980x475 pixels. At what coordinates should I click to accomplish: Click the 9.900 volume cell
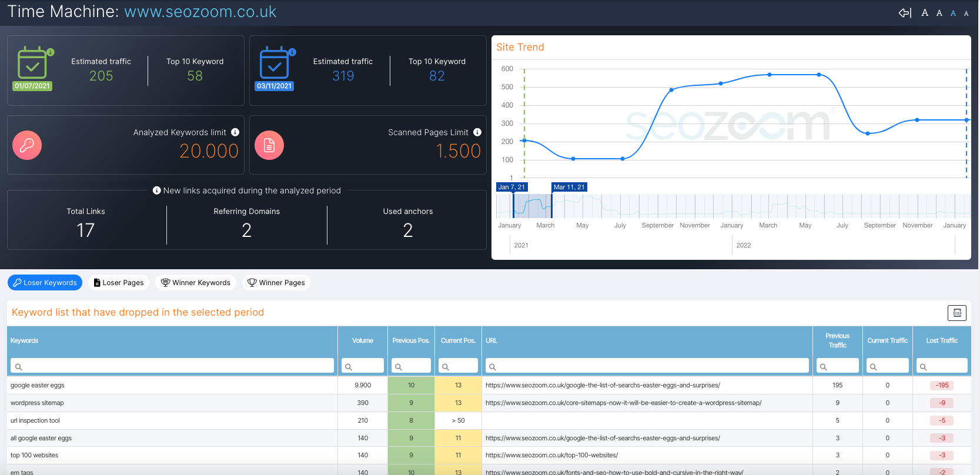tap(363, 386)
